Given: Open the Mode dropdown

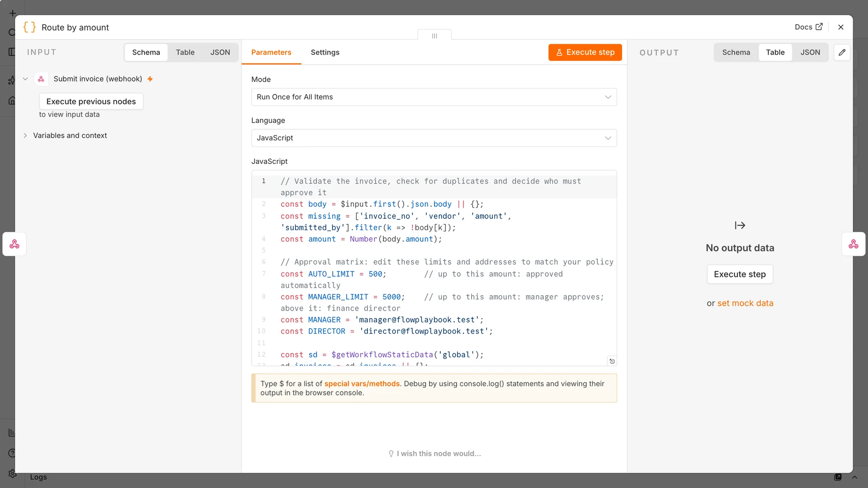Looking at the screenshot, I should click(434, 97).
